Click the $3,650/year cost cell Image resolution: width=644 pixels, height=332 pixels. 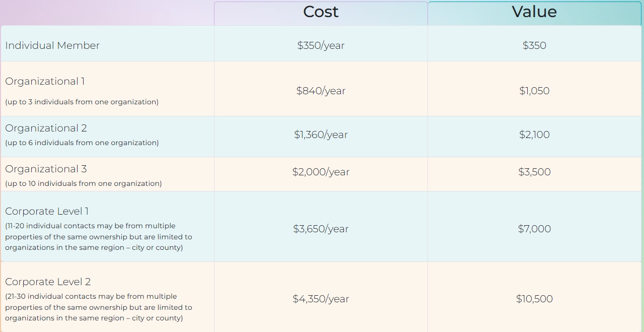[321, 229]
